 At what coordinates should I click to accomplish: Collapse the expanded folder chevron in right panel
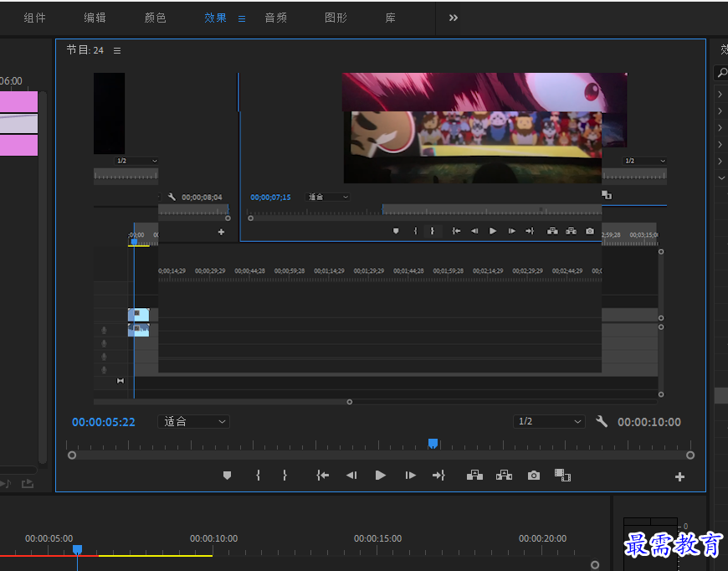point(720,178)
